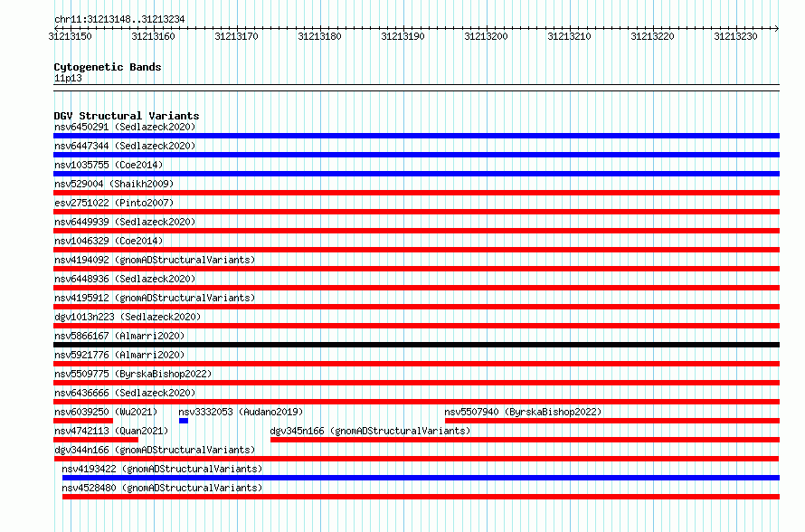Viewport: 805px width, 532px height.
Task: Click the red bar beneath dgv344n166
Action: [416, 459]
